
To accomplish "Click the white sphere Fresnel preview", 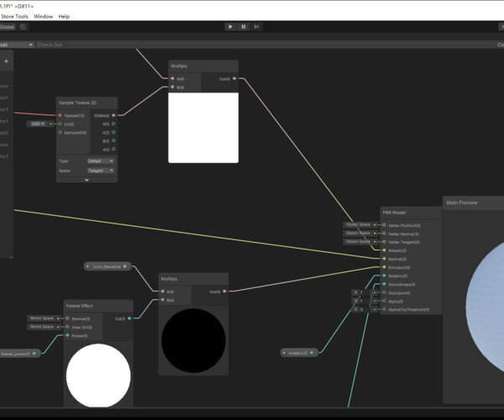I will tap(98, 375).
